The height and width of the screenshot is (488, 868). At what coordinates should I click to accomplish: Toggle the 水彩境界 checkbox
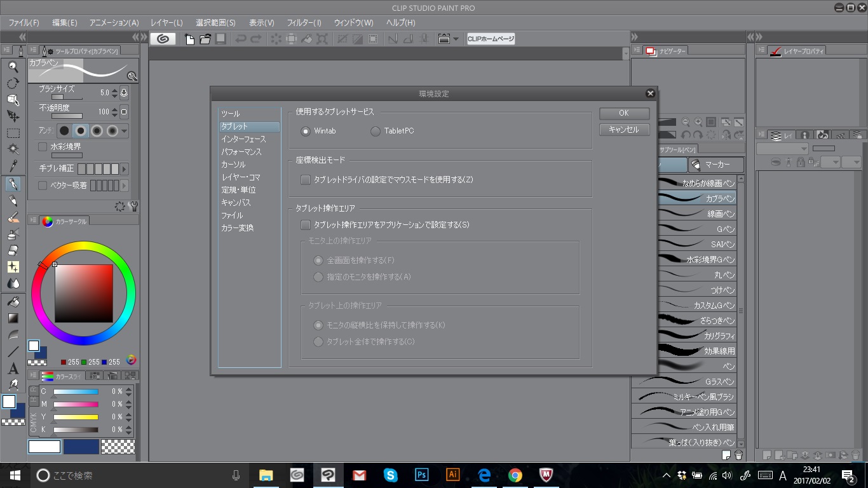pos(43,147)
